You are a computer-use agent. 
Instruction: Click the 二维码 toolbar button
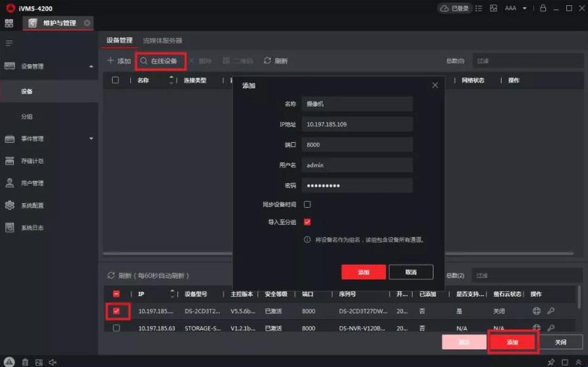click(238, 61)
